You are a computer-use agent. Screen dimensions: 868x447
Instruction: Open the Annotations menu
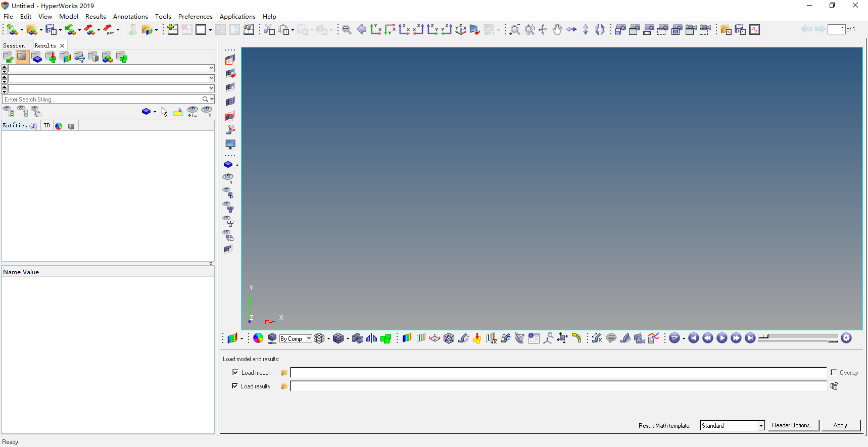[x=130, y=16]
